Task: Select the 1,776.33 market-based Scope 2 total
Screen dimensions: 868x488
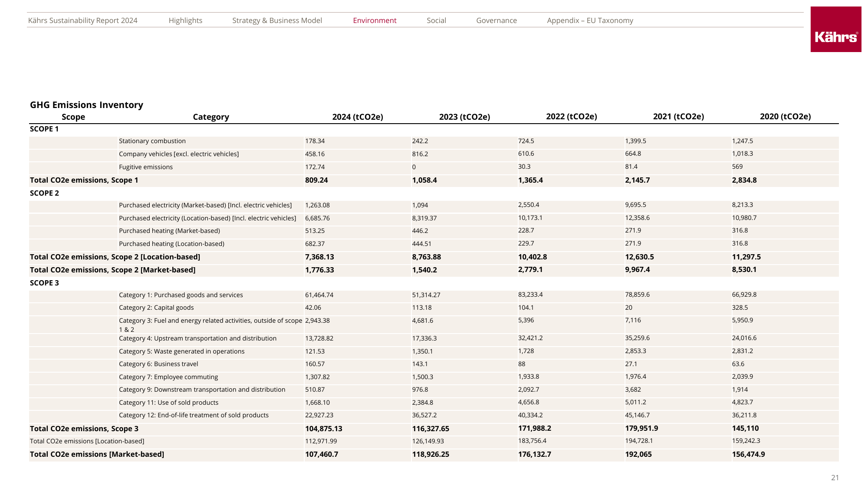Action: [x=319, y=270]
